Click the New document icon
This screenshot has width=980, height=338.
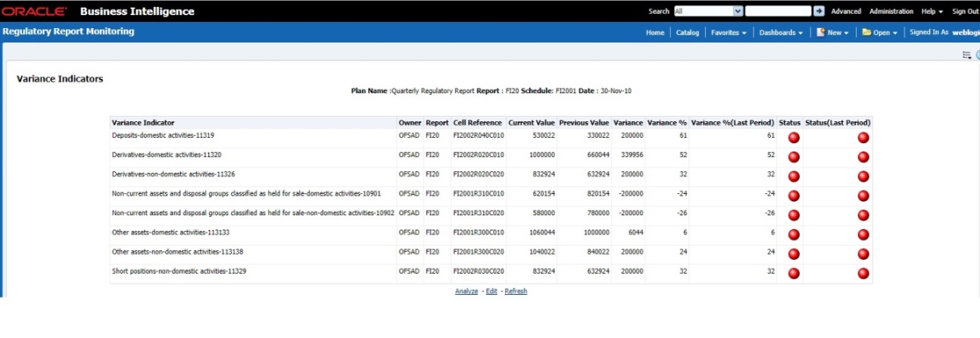click(x=820, y=33)
